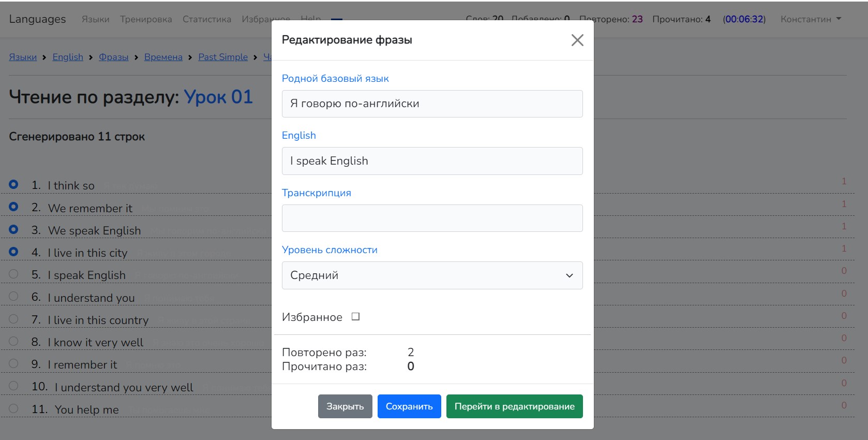Close the phrase editing dialog with X
868x440 pixels.
pyautogui.click(x=577, y=40)
